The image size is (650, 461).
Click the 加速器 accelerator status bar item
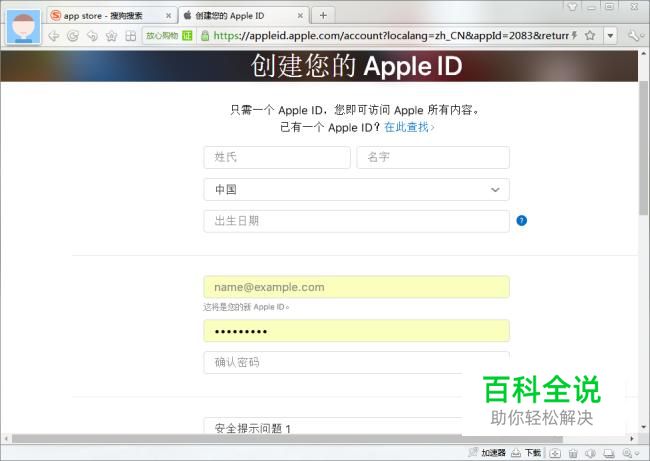(x=487, y=453)
